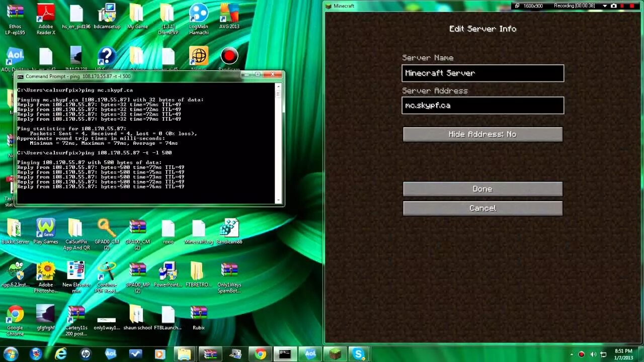Toggle the Hide Address: No option
The width and height of the screenshot is (644, 362).
tap(482, 134)
